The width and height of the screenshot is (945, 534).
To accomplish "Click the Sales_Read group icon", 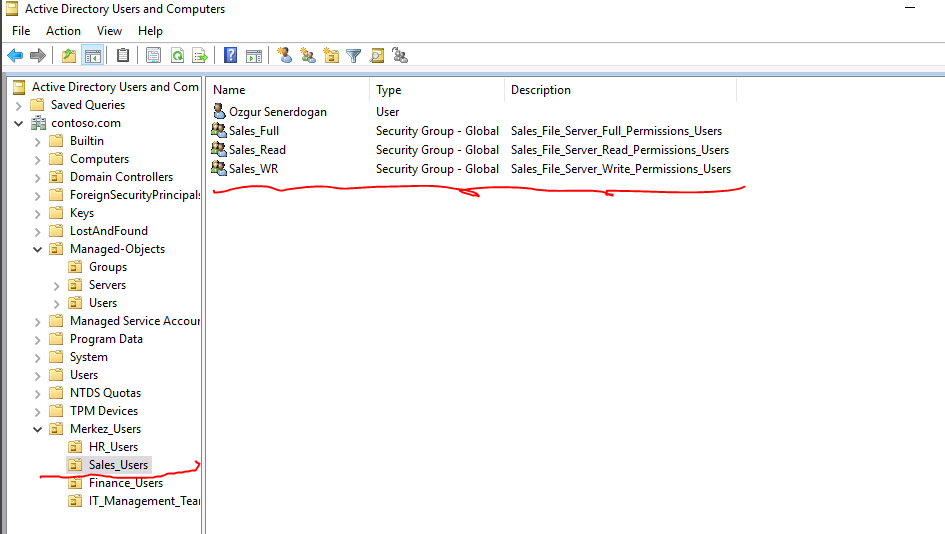I will click(x=219, y=149).
